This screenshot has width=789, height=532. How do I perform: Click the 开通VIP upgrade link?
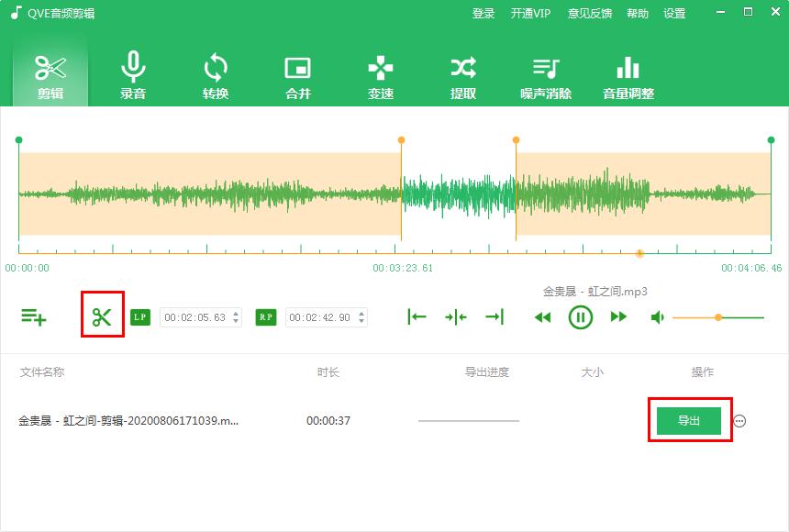530,13
